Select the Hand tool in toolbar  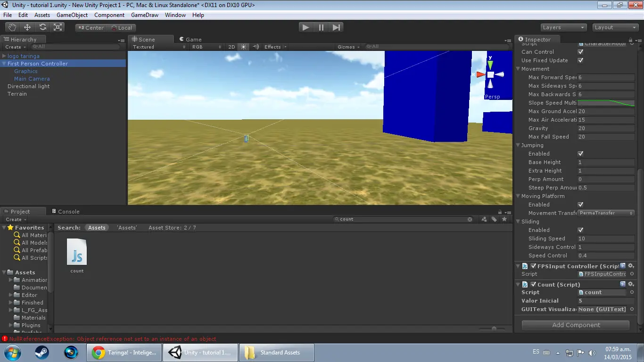pos(12,27)
